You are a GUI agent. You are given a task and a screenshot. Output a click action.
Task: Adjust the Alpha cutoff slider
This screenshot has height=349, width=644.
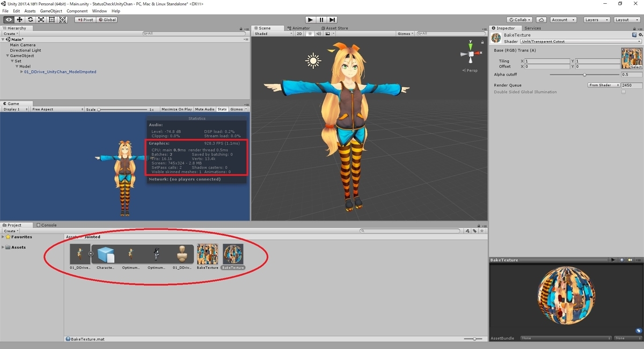pyautogui.click(x=584, y=75)
